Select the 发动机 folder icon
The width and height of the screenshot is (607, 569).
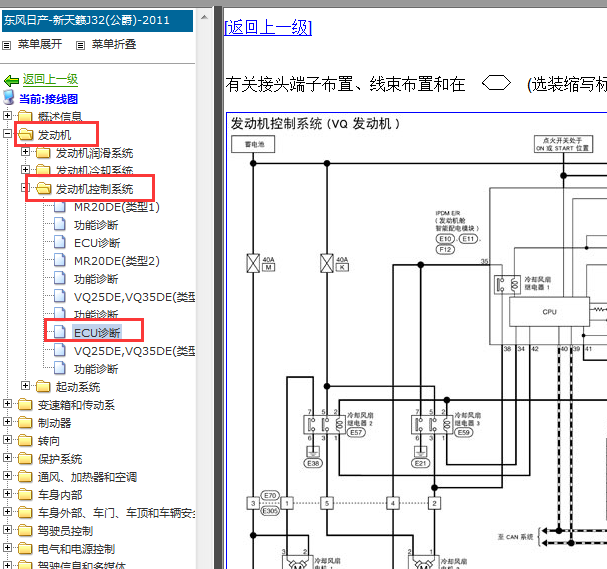[x=26, y=134]
